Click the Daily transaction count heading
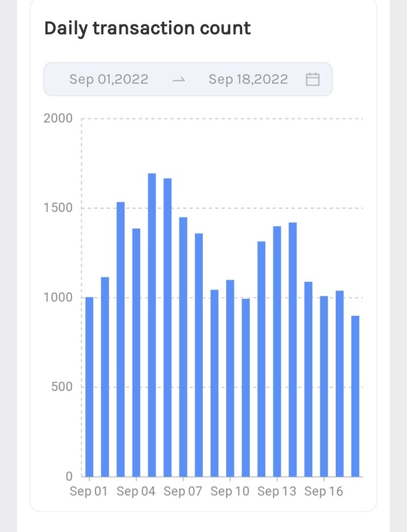This screenshot has height=532, width=407. 147,29
